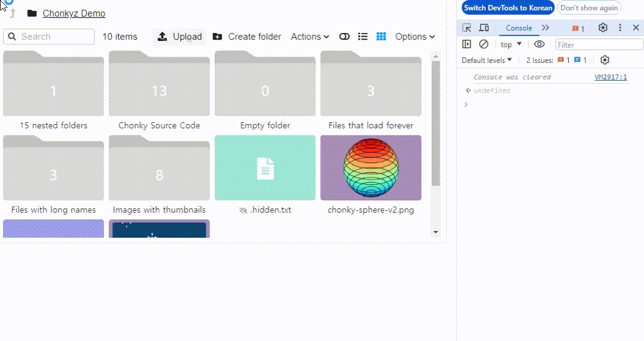Click the blue message issue count
Viewport: 644px width, 341px height.
580,61
